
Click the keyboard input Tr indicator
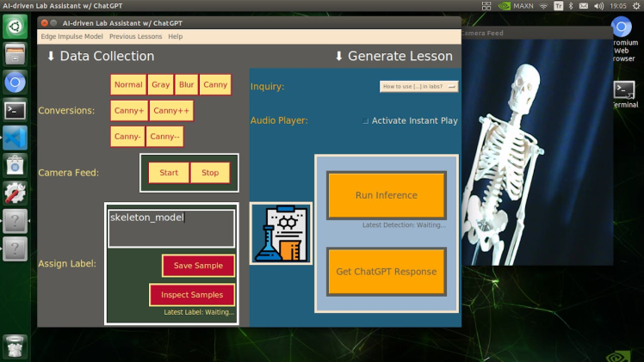558,6
